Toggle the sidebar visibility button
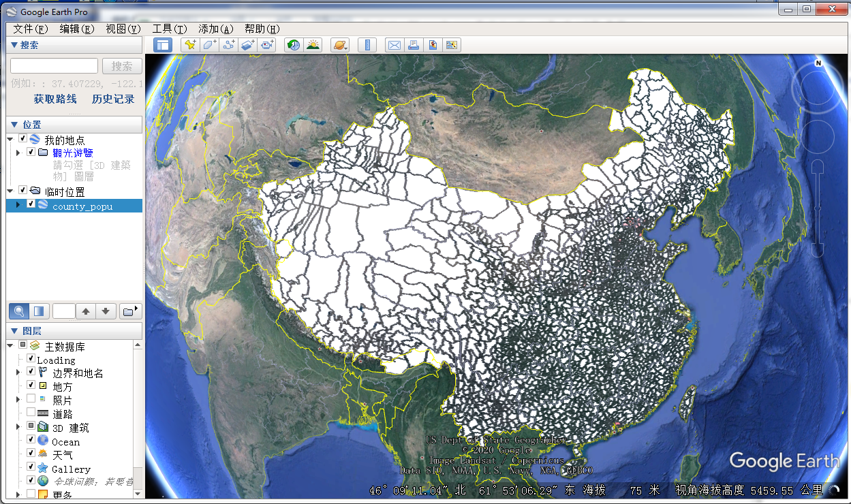851x504 pixels. tap(163, 45)
